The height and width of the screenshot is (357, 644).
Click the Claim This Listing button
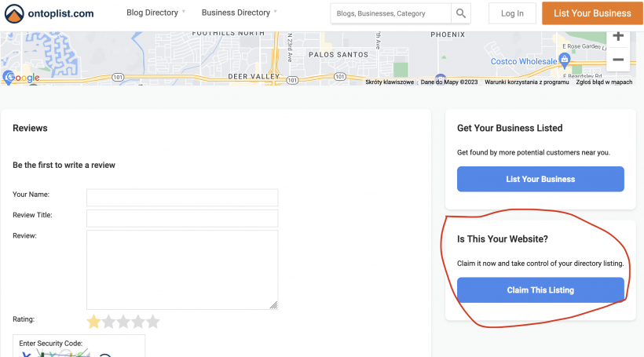(540, 290)
